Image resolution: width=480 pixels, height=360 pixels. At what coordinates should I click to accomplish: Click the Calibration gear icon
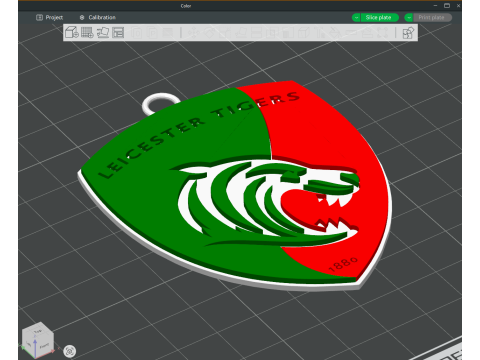coord(82,17)
